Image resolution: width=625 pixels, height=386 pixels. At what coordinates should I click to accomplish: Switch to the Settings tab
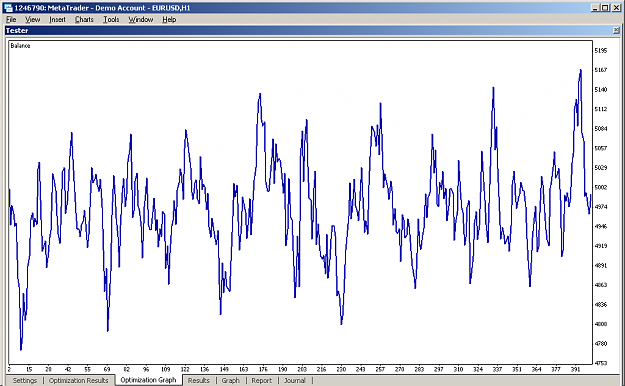[25, 380]
